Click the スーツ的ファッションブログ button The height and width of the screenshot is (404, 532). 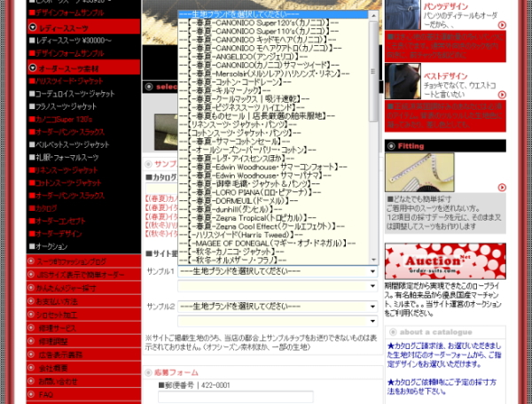coord(83,261)
